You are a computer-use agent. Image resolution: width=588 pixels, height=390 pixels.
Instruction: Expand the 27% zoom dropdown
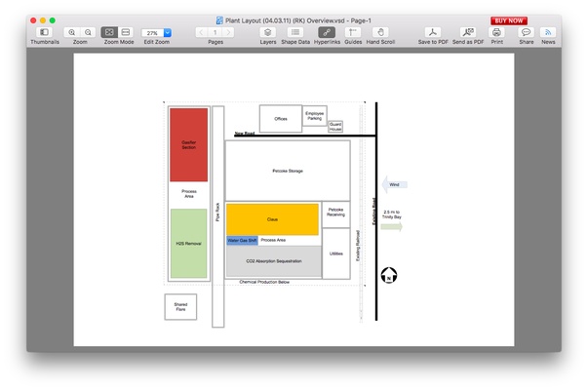pos(168,33)
